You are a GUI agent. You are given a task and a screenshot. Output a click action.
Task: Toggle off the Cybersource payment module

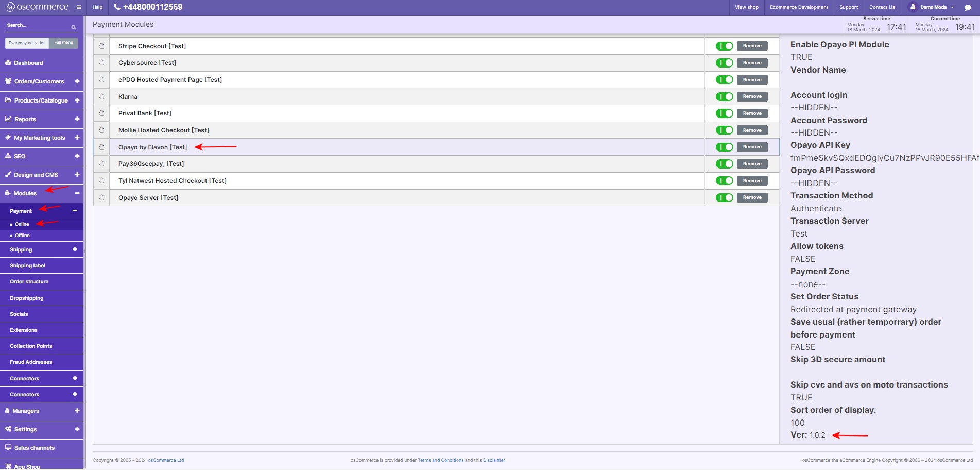click(724, 63)
